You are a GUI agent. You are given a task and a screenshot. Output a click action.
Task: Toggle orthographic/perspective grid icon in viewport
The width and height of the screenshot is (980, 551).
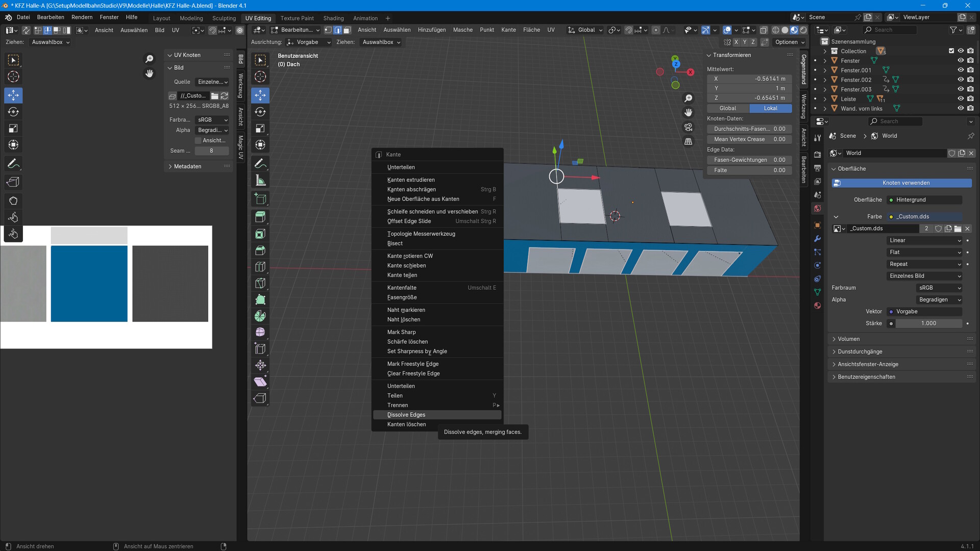coord(688,142)
